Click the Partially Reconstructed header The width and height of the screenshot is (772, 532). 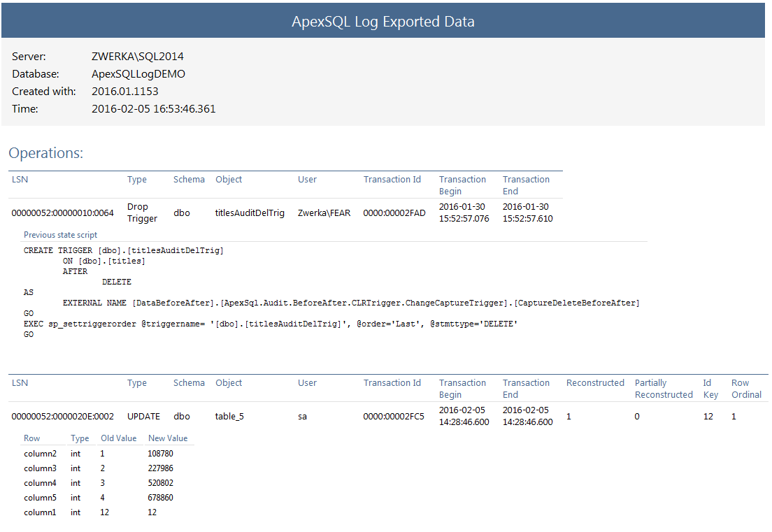tap(664, 389)
